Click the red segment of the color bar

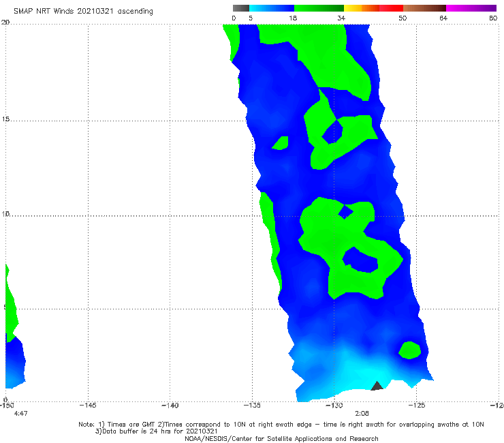[391, 8]
